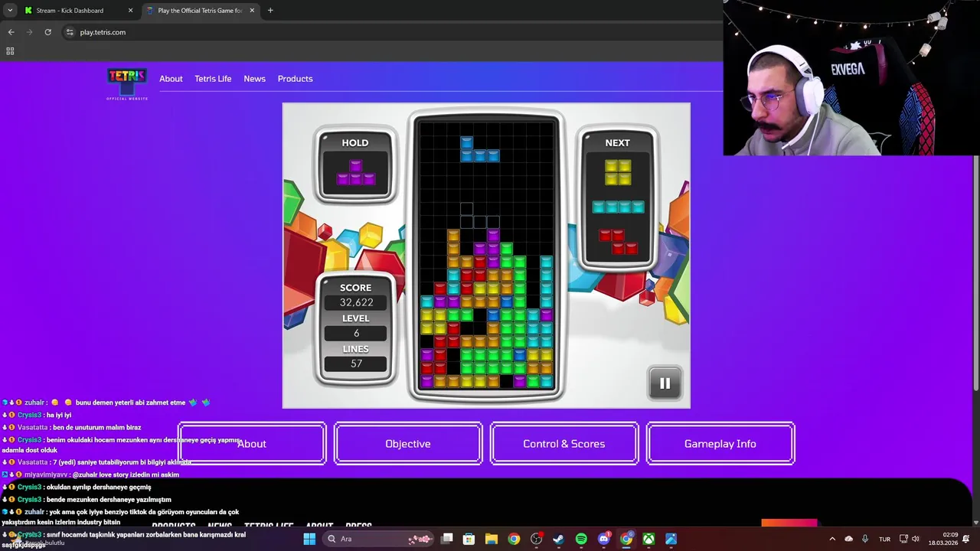Screen dimensions: 980x551
Task: Go back to the previous page
Action: click(11, 32)
